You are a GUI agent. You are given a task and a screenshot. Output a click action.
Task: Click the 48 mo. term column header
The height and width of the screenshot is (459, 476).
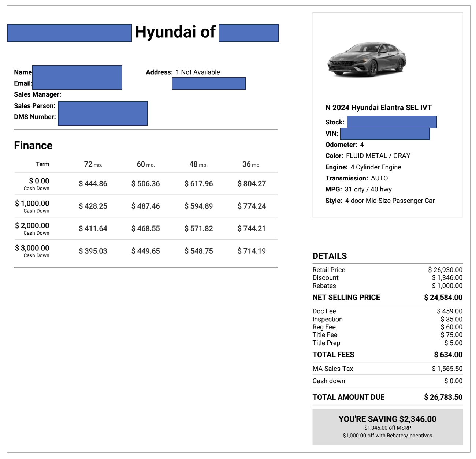(198, 164)
